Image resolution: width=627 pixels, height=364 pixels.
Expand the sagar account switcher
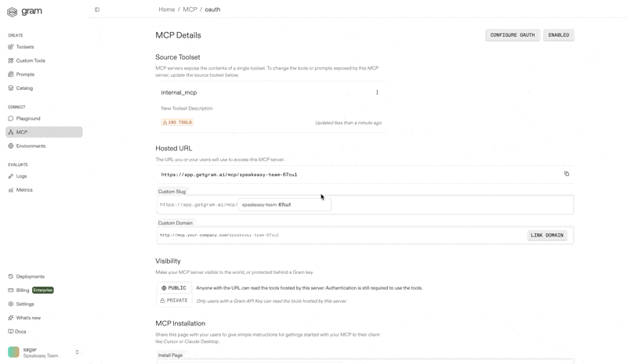pos(77,352)
